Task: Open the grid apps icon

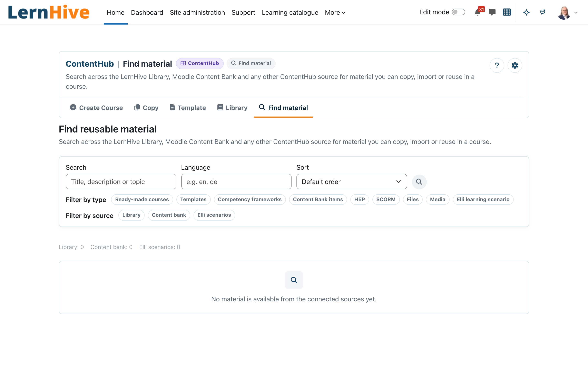Action: 507,12
